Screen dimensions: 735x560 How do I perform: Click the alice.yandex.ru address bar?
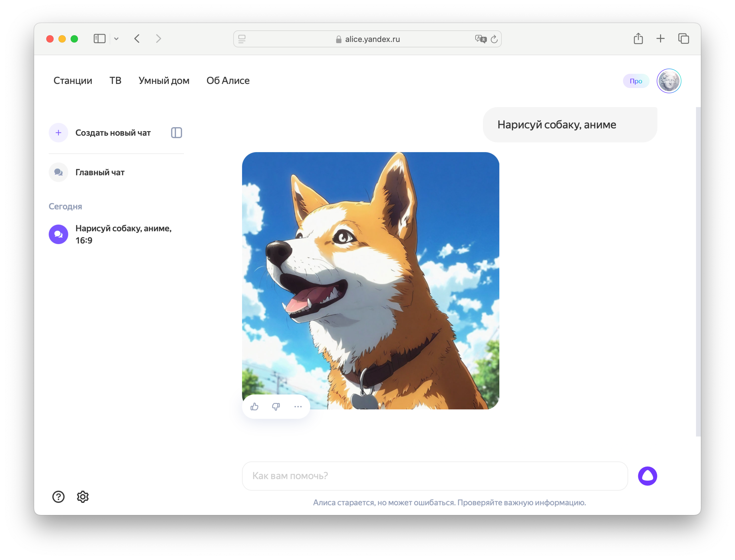[x=367, y=39]
